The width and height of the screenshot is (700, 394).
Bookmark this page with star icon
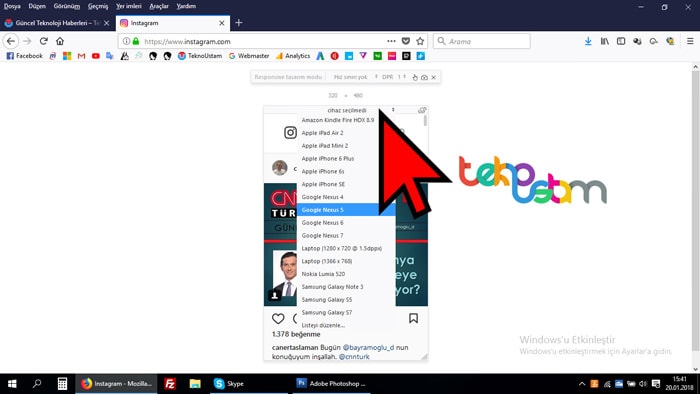[x=420, y=41]
